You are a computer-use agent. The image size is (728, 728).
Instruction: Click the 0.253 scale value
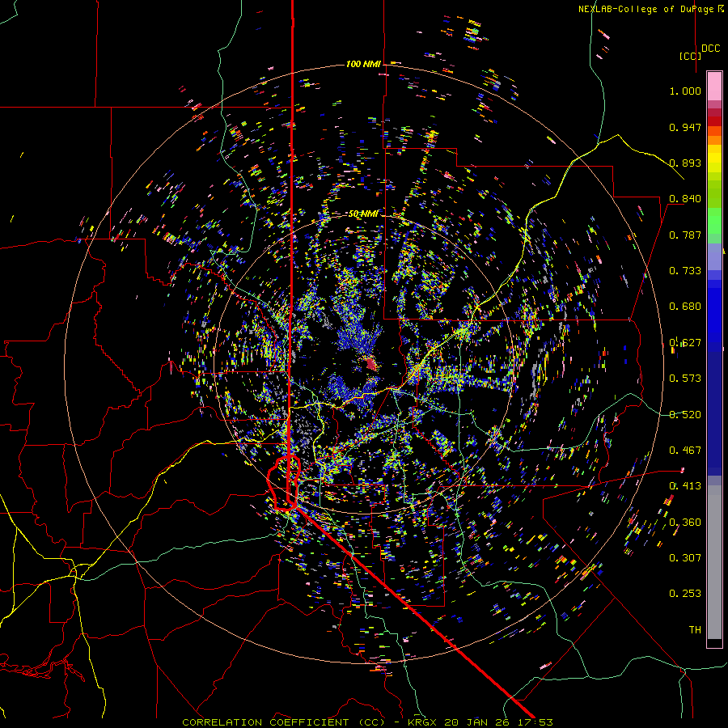685,594
